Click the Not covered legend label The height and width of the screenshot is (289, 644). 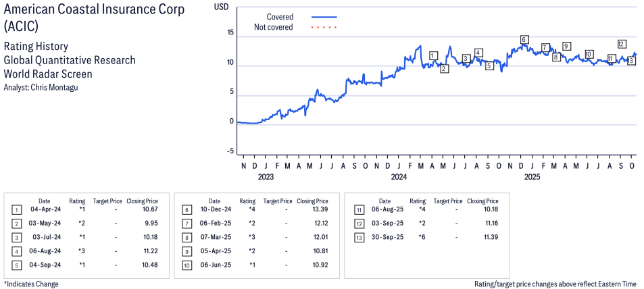(x=273, y=28)
